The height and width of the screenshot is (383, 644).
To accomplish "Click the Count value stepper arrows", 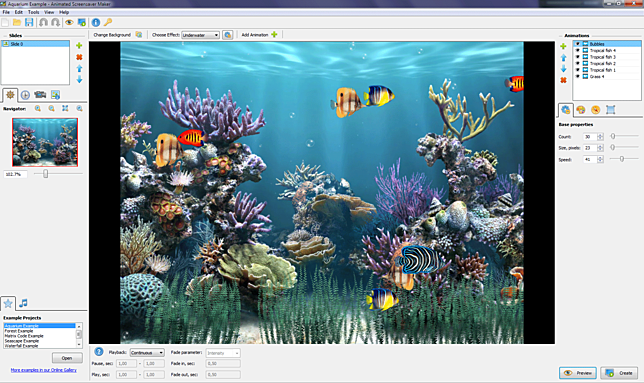I will coord(600,137).
